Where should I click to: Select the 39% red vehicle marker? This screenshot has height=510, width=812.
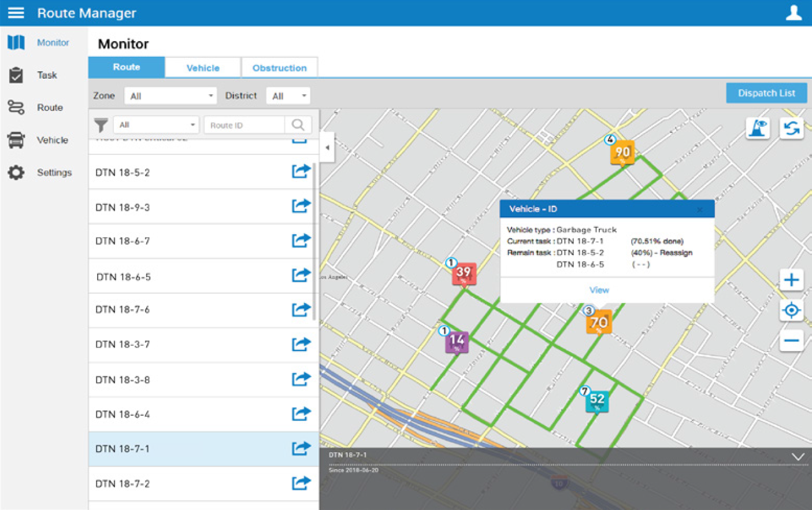pyautogui.click(x=464, y=273)
